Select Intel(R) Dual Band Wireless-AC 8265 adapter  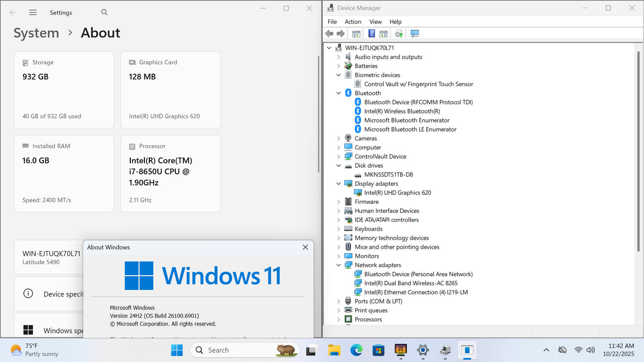(411, 283)
